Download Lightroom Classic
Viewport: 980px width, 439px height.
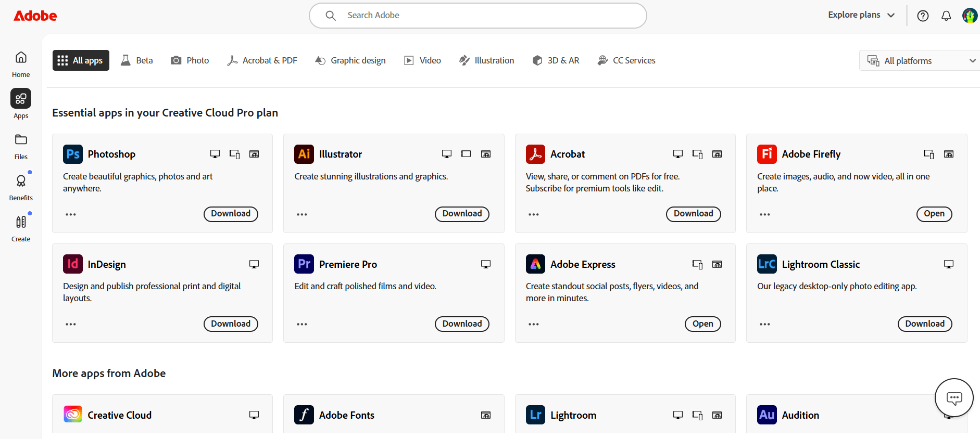[x=925, y=324]
